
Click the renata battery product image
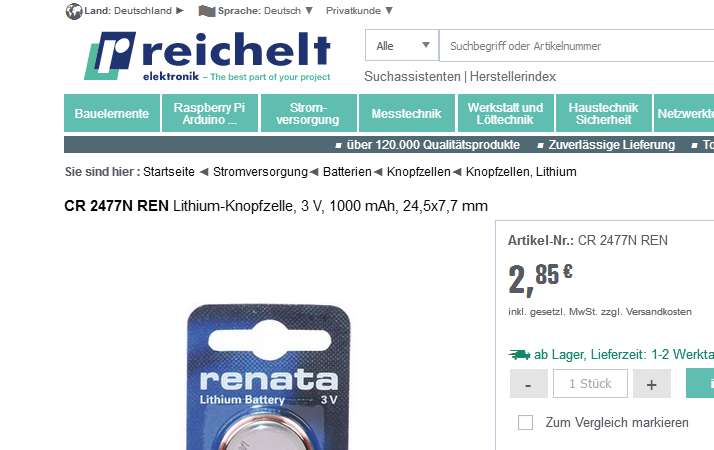(x=269, y=377)
